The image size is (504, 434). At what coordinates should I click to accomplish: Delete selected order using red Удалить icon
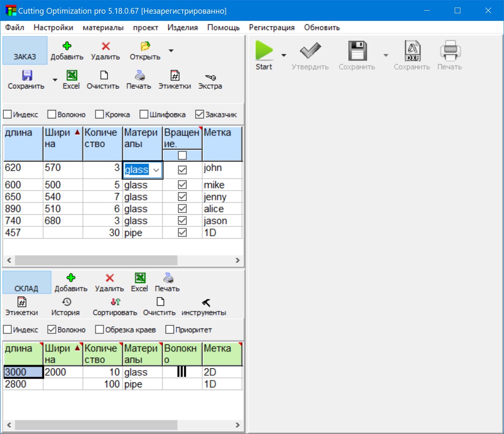[105, 50]
